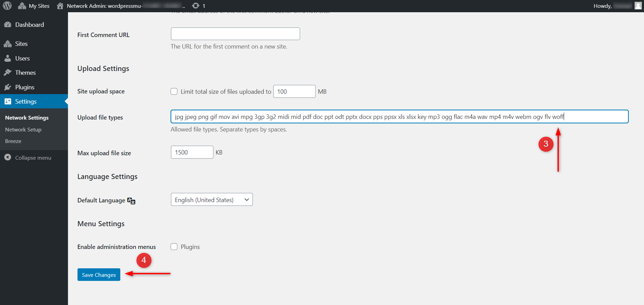
Task: Open the Plugins section
Action: tap(24, 87)
